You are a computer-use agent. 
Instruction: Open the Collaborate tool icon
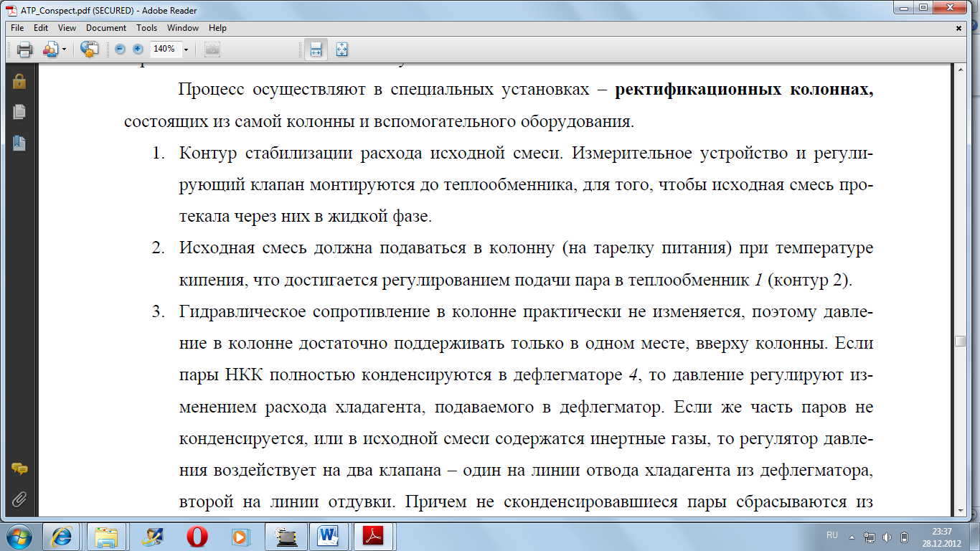pos(51,50)
